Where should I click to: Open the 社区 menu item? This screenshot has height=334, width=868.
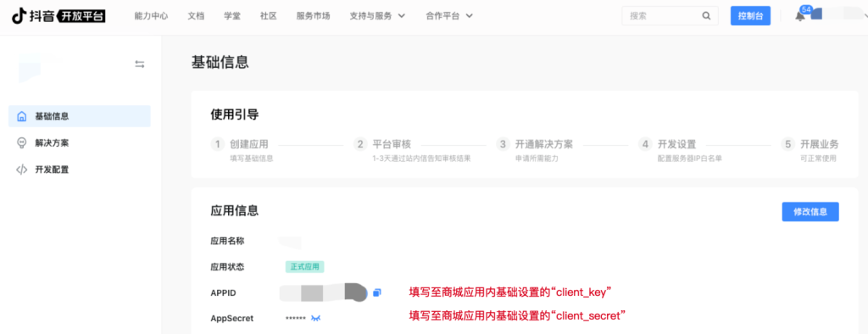(x=269, y=16)
